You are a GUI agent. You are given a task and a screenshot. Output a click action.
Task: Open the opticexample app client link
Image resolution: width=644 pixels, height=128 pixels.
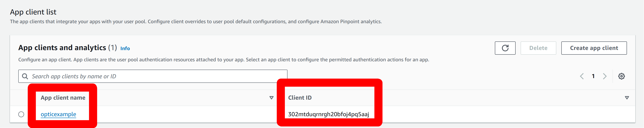(x=58, y=114)
